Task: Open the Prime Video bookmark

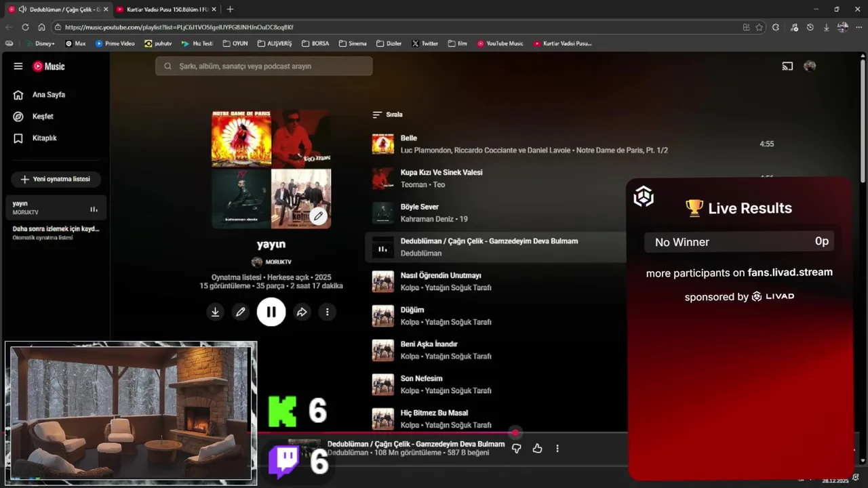Action: click(115, 43)
